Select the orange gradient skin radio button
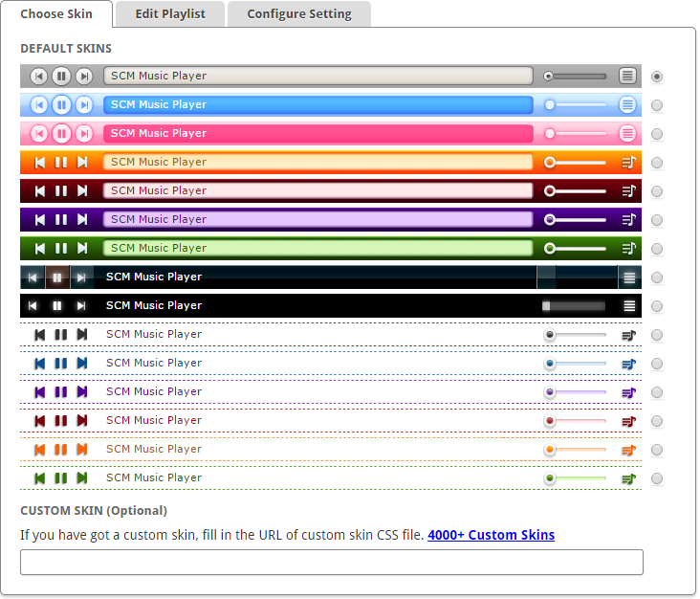Viewport: 700px width, 599px height. tap(657, 163)
